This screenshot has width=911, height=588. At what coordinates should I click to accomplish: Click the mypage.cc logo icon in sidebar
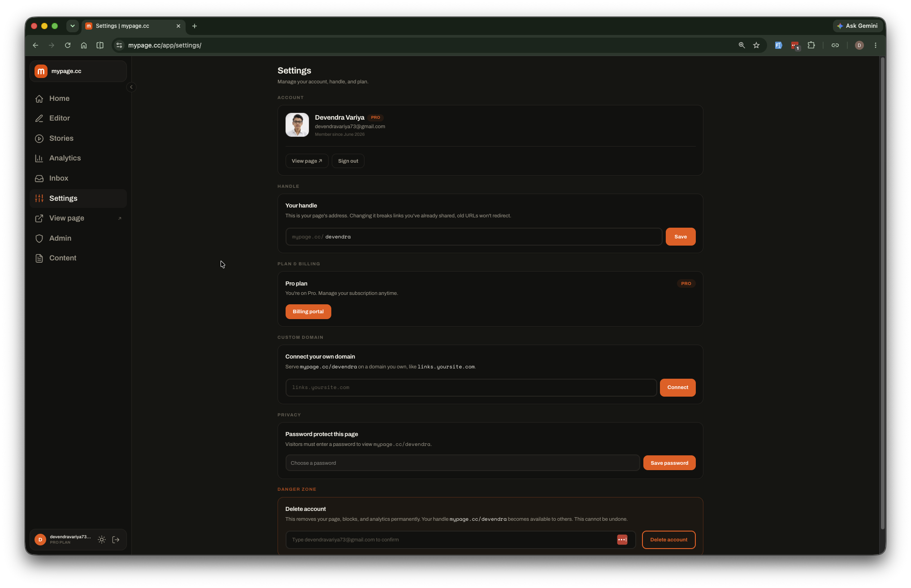click(x=41, y=71)
